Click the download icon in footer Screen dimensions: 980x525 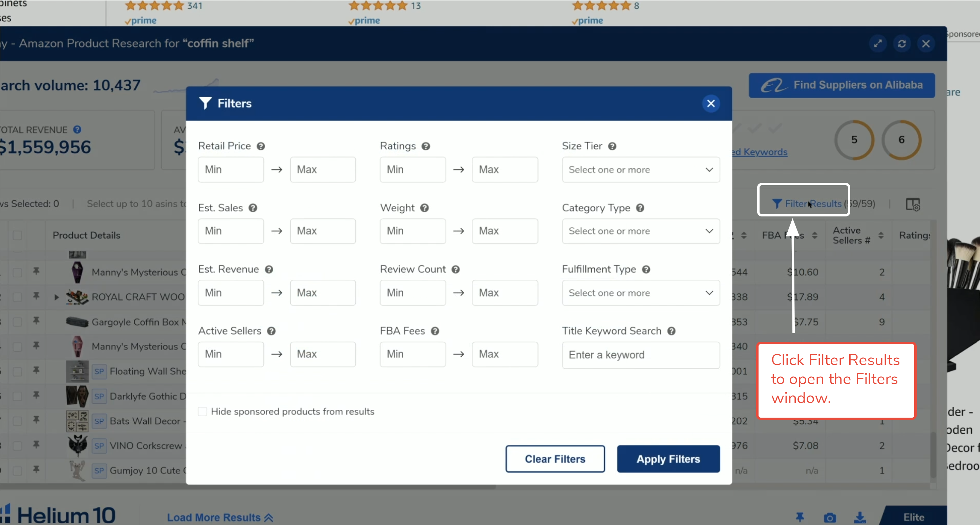point(860,518)
